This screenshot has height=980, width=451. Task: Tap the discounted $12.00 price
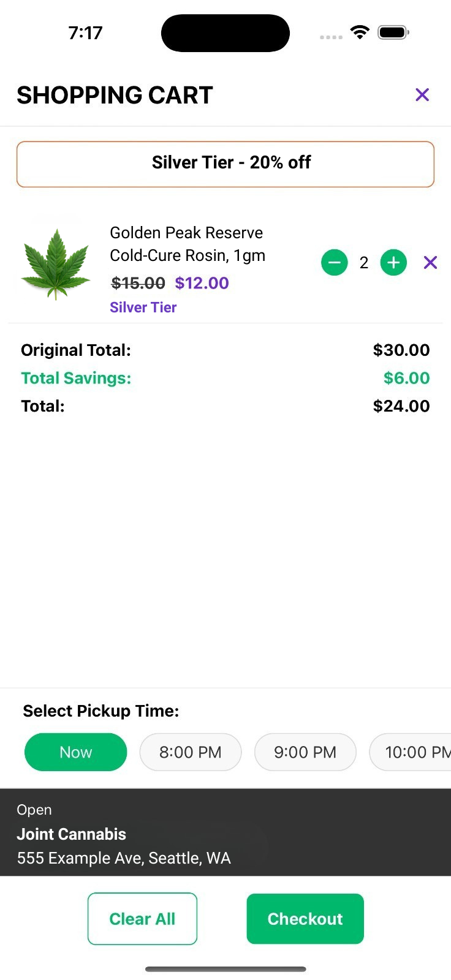click(202, 283)
